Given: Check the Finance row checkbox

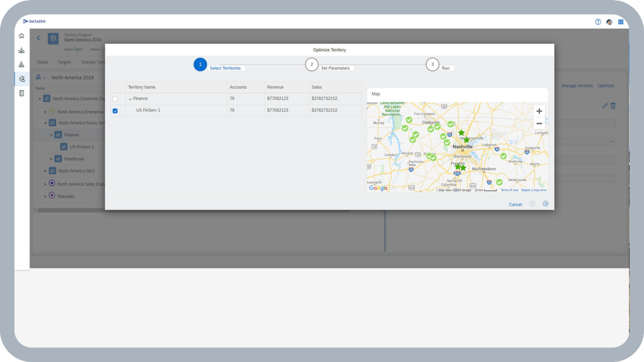Looking at the screenshot, I should pos(115,99).
